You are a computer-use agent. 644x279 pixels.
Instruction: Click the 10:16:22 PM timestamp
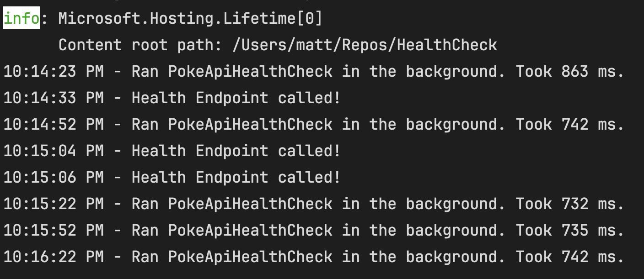[54, 257]
